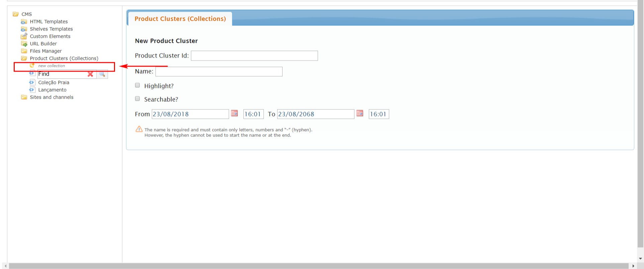Collapse the Product Clusters (Collections) folder
Screen dimensions: 644x269
24,58
